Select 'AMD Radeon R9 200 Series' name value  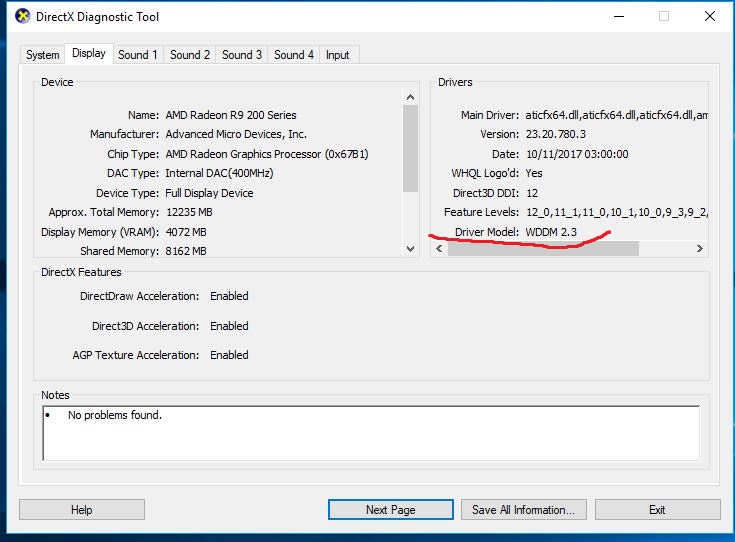pyautogui.click(x=231, y=115)
